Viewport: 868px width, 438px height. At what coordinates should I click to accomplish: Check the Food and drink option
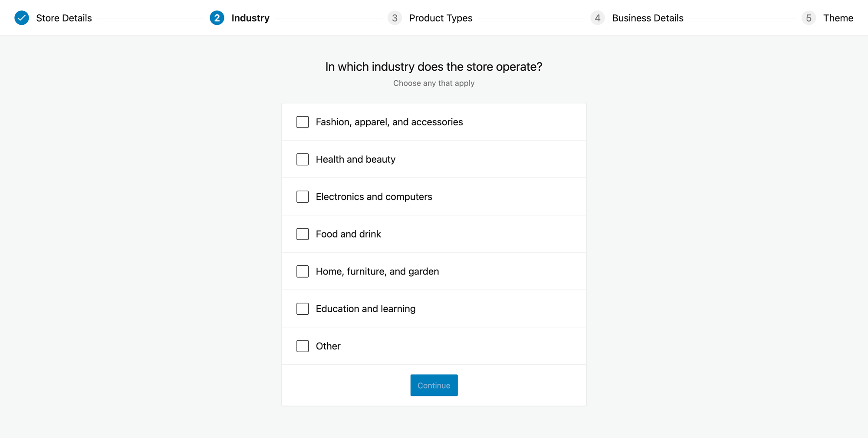click(x=302, y=234)
